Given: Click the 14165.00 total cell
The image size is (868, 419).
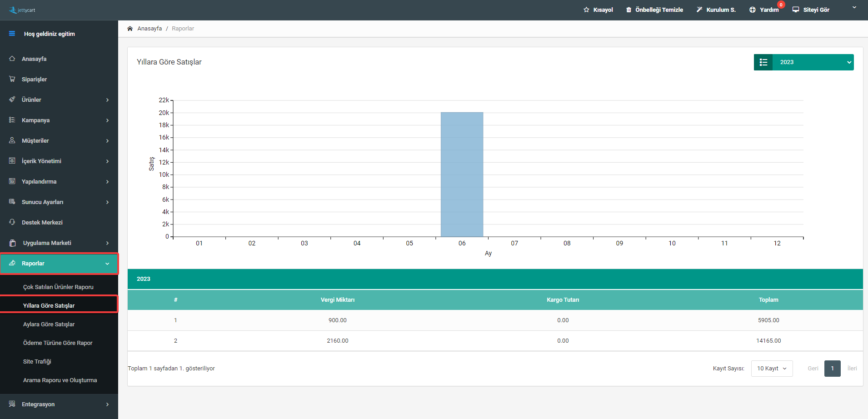Looking at the screenshot, I should [x=768, y=340].
